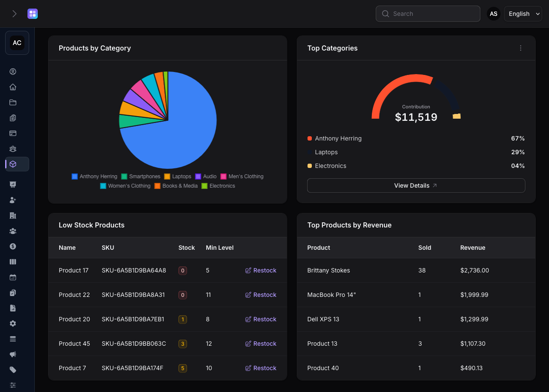Image resolution: width=549 pixels, height=392 pixels.
Task: Click Product 40 in revenue table
Action: click(323, 368)
